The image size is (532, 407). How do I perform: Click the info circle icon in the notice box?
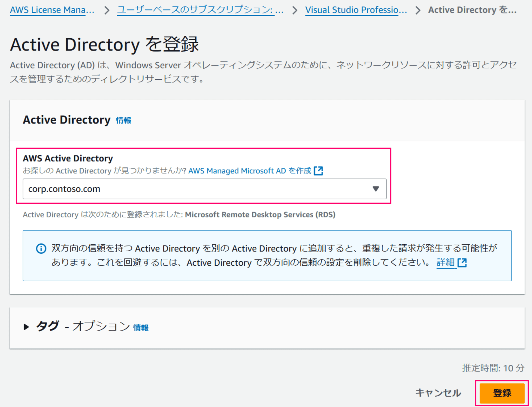coord(41,249)
